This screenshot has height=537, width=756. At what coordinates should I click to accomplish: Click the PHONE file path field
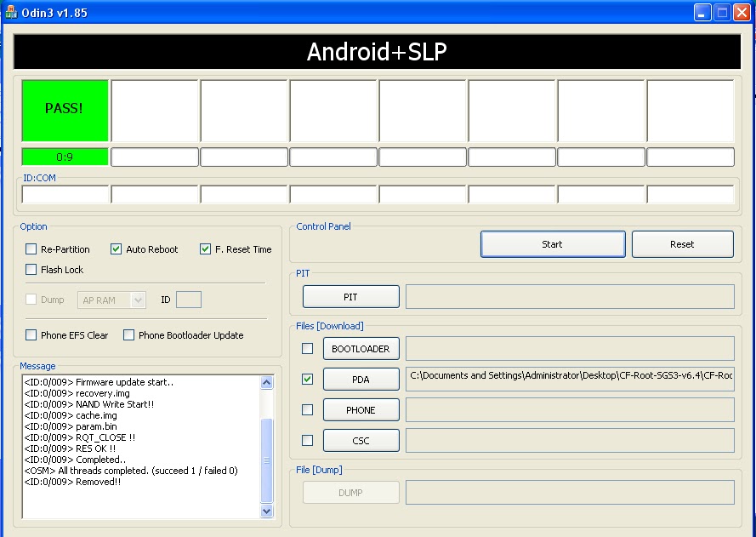570,409
